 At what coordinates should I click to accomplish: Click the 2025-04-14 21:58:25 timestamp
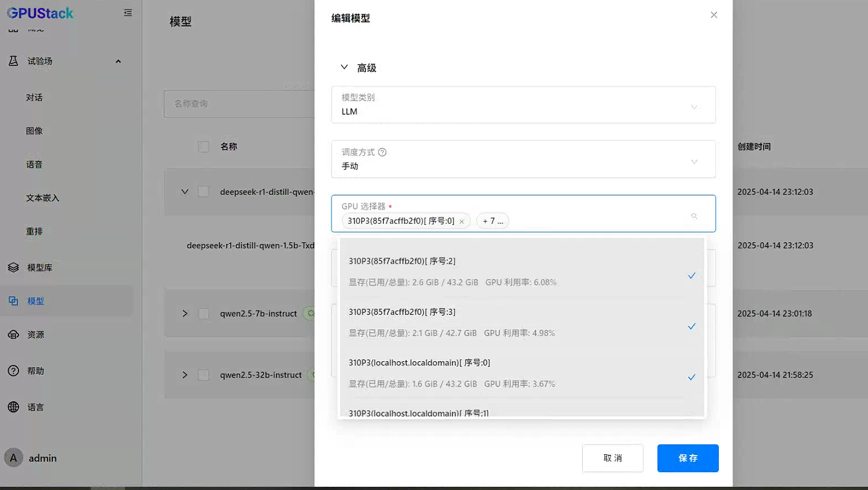tap(775, 375)
